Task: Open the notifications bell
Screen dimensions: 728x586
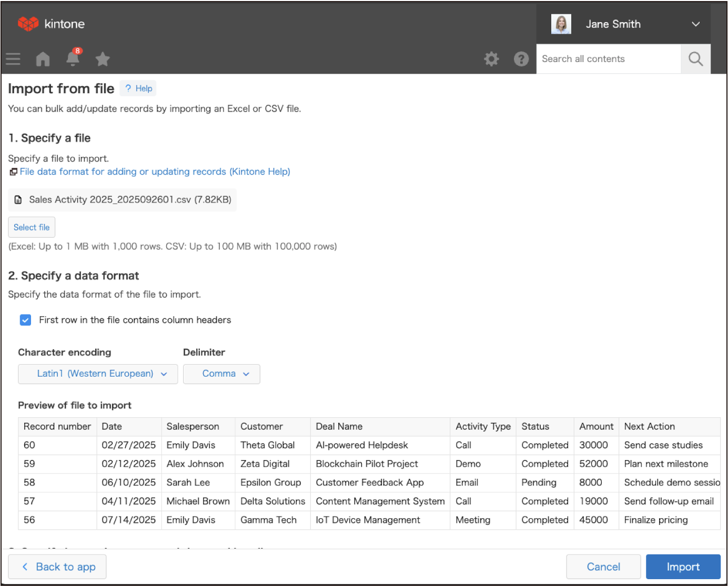Action: 73,58
